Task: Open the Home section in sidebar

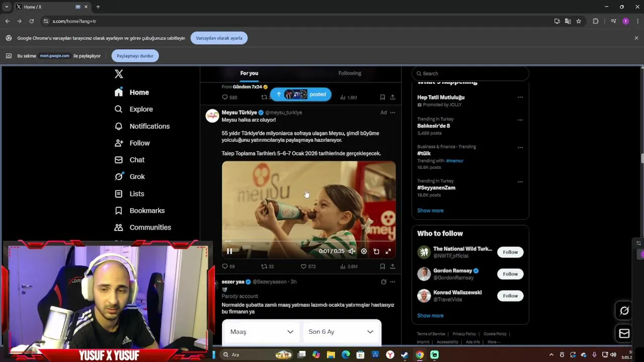Action: 132,93
